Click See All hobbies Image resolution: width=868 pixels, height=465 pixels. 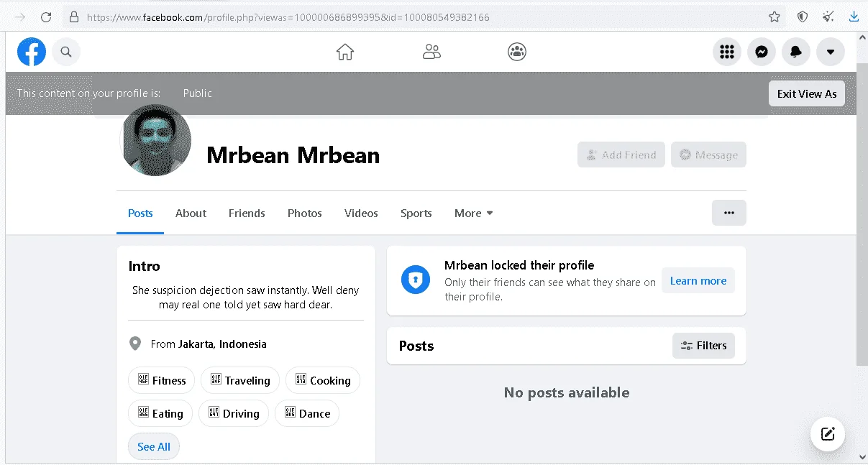point(154,446)
